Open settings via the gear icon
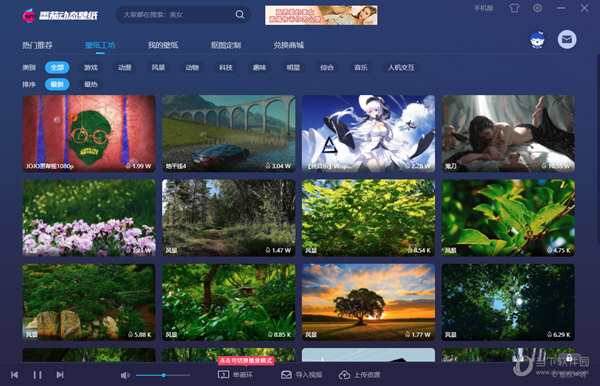The height and width of the screenshot is (386, 600). tap(538, 8)
